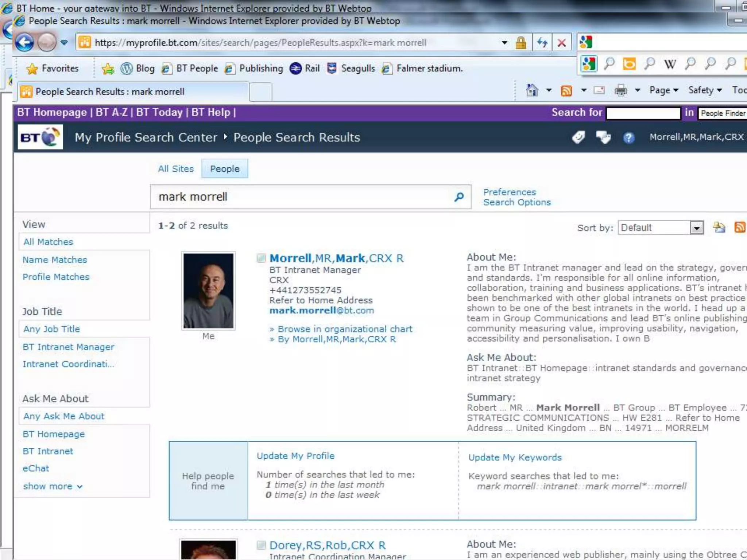This screenshot has width=747, height=560.
Task: Open the Falmer stadium favorite
Action: pyautogui.click(x=422, y=68)
